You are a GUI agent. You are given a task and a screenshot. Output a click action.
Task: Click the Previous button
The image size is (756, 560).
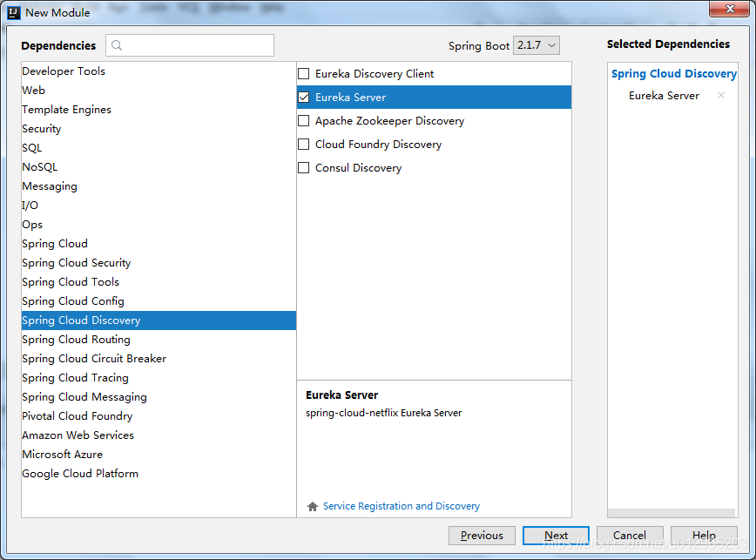pyautogui.click(x=482, y=536)
